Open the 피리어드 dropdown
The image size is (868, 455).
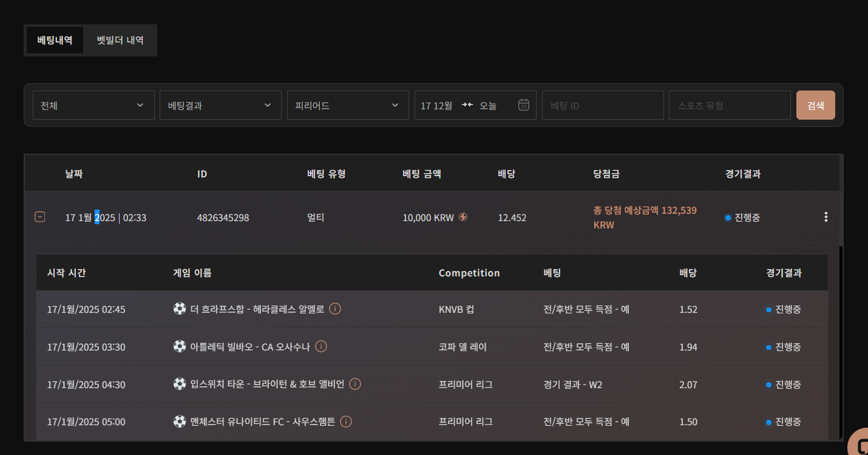click(x=348, y=105)
